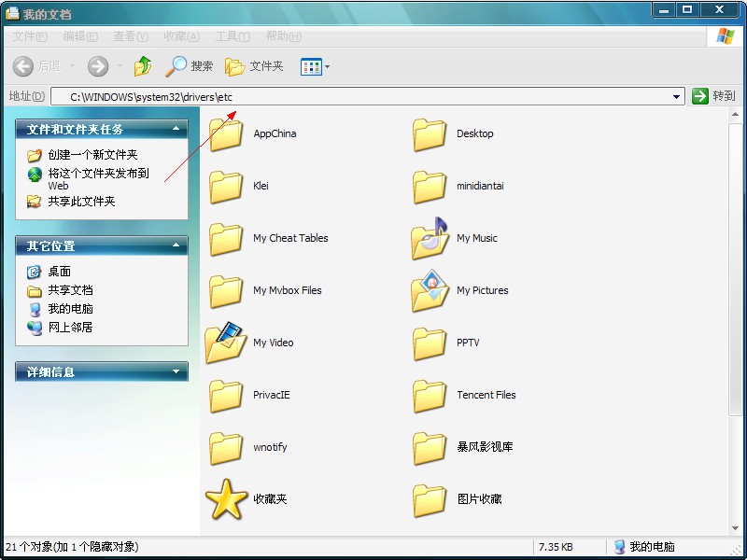The width and height of the screenshot is (747, 560).
Task: Click the vertical scrollbar thumb
Action: coord(735,270)
